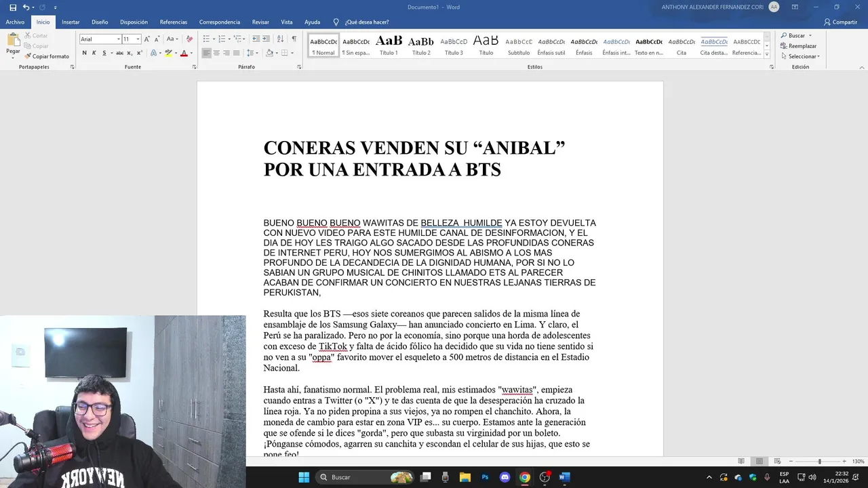Viewport: 868px width, 488px height.
Task: Click the Undo arrow icon
Action: pos(26,7)
